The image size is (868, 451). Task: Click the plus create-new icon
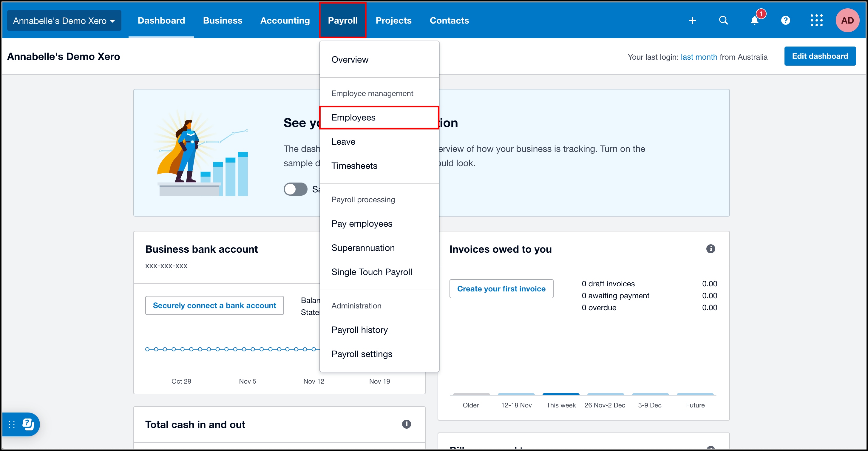(x=692, y=21)
